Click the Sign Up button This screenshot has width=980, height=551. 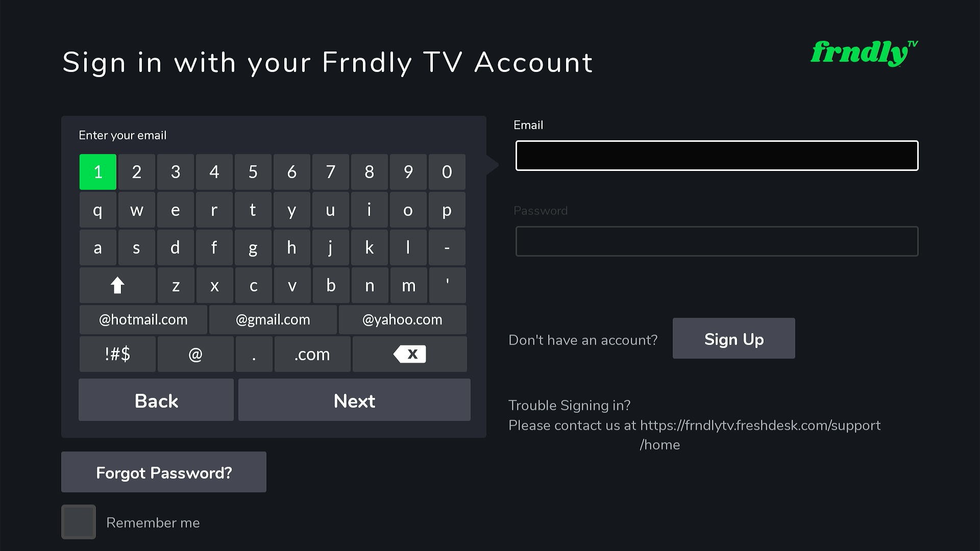click(733, 339)
